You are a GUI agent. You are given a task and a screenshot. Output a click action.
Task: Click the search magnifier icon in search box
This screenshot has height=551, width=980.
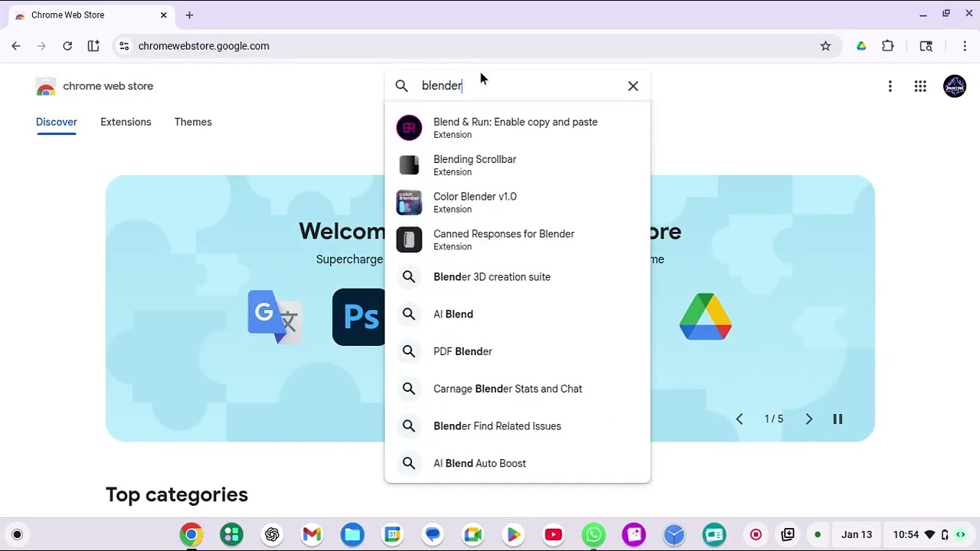[402, 86]
